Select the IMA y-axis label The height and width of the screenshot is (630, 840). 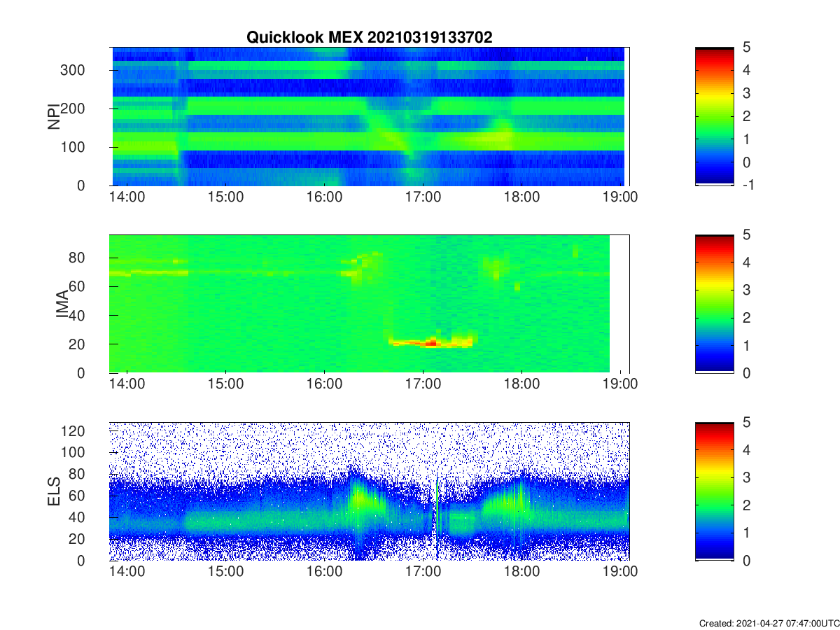pyautogui.click(x=63, y=304)
